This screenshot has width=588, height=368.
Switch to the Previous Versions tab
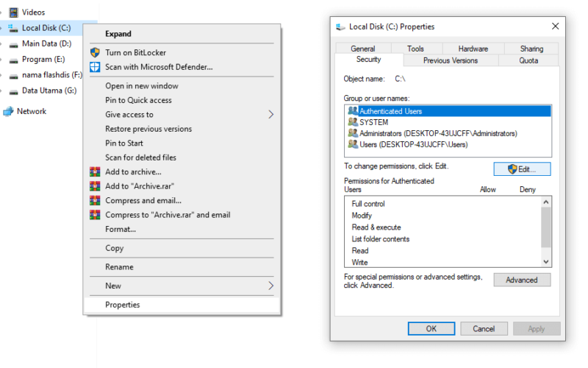pos(451,60)
